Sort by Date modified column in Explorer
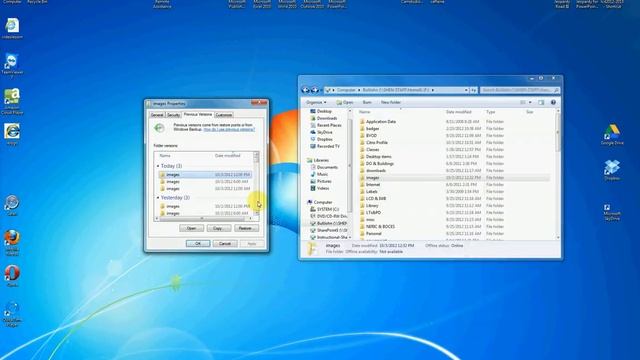The width and height of the screenshot is (640, 360). tap(459, 112)
